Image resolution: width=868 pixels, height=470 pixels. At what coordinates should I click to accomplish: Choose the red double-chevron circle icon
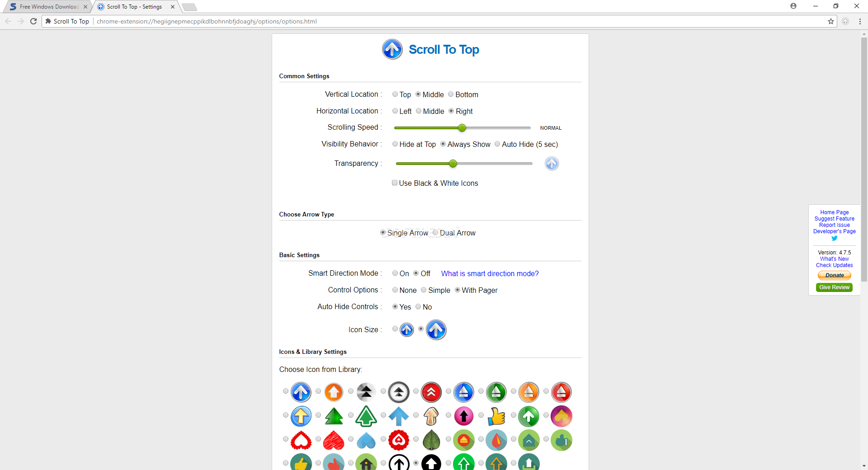pos(431,392)
